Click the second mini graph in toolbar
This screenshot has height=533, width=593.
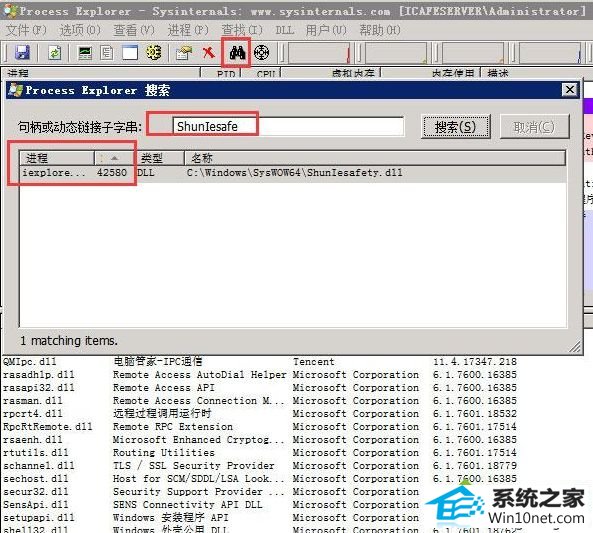point(396,53)
